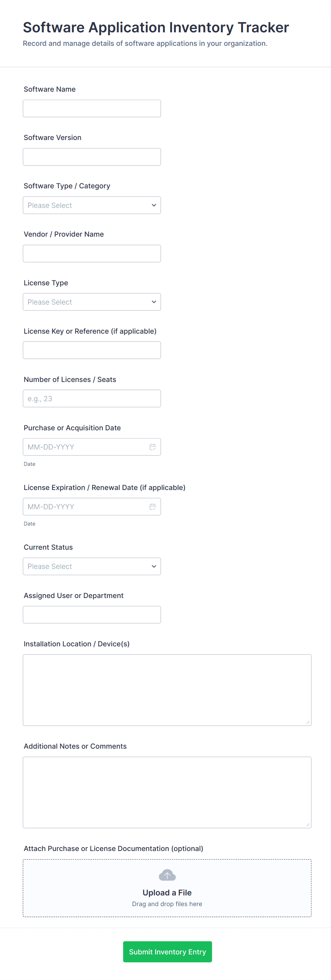Focus the Number of Licenses / Seats field
This screenshot has width=331, height=980.
tap(92, 399)
